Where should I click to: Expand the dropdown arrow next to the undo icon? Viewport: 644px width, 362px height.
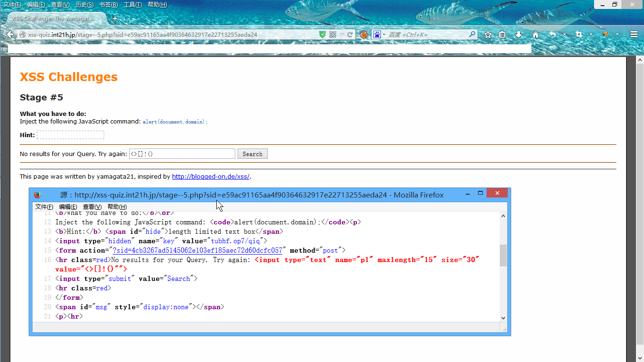tap(564, 34)
